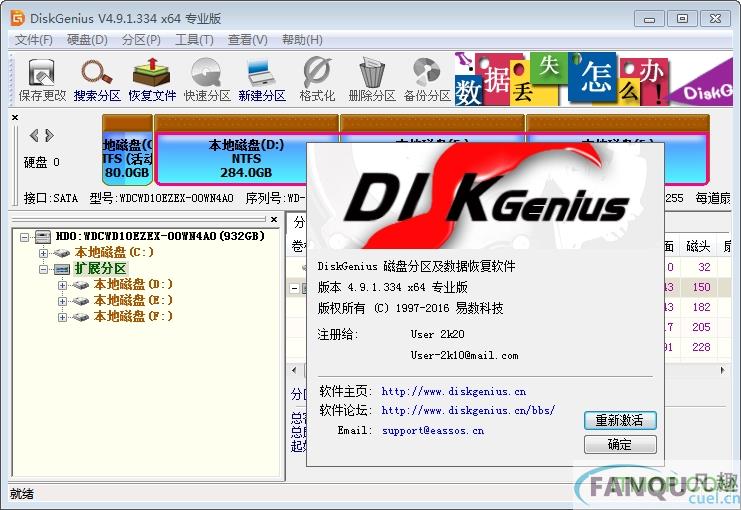Click the previous disk arrow

34,136
